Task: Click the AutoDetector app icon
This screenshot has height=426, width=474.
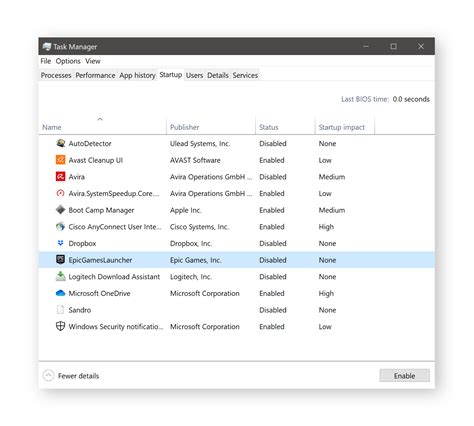Action: 60,143
